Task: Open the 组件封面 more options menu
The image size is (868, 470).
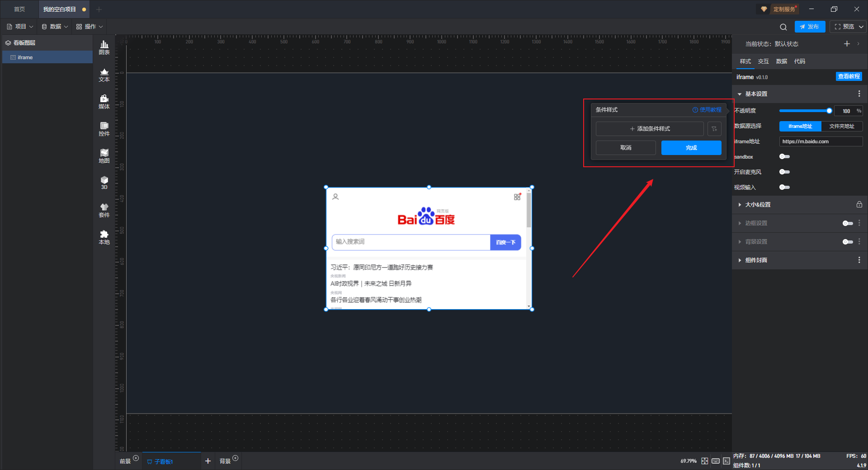Action: (859, 260)
